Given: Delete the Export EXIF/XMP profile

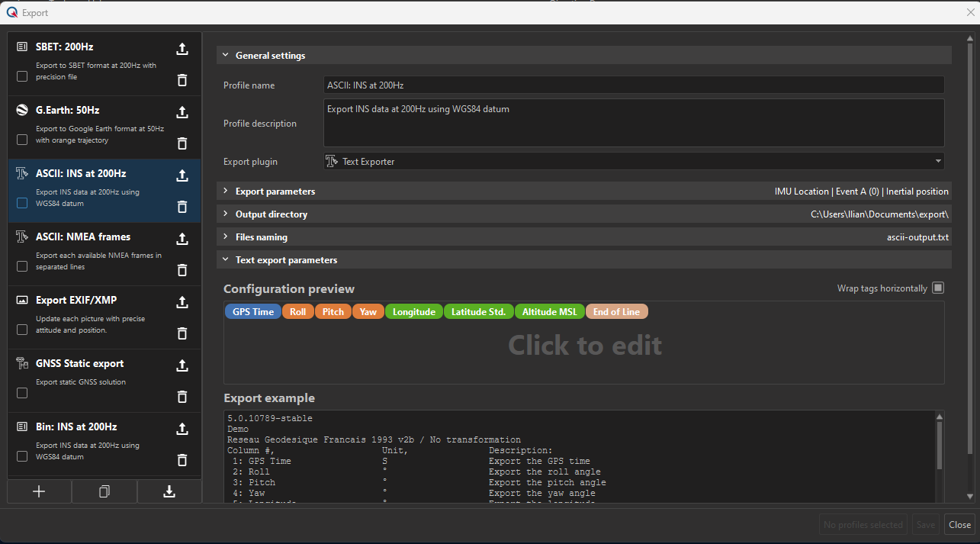Looking at the screenshot, I should pos(182,333).
